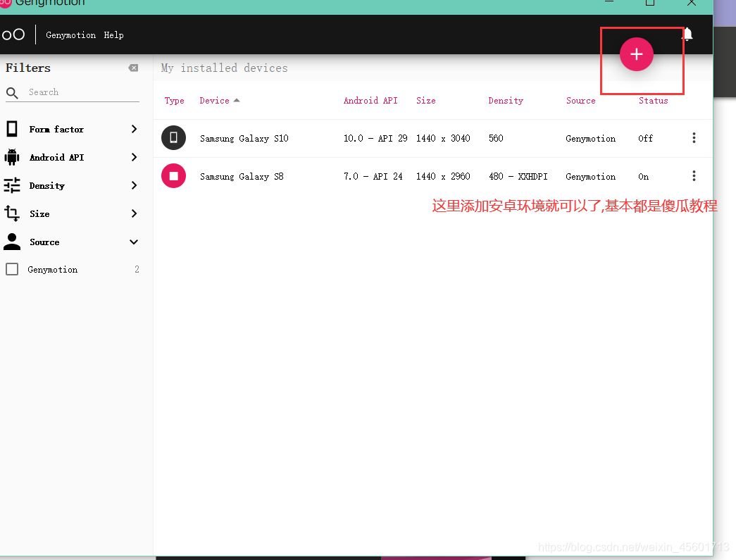Click the Genymotion filter label
736x560 pixels.
[x=53, y=270]
